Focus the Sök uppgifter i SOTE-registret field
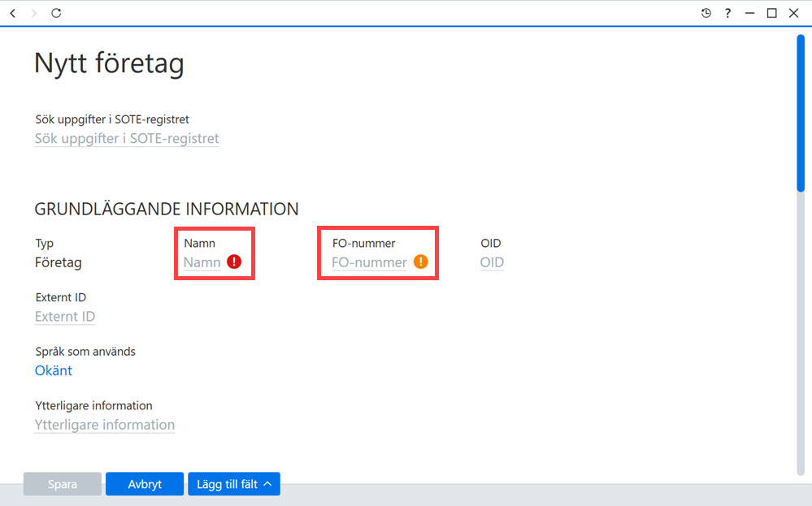This screenshot has height=506, width=812. coord(127,139)
